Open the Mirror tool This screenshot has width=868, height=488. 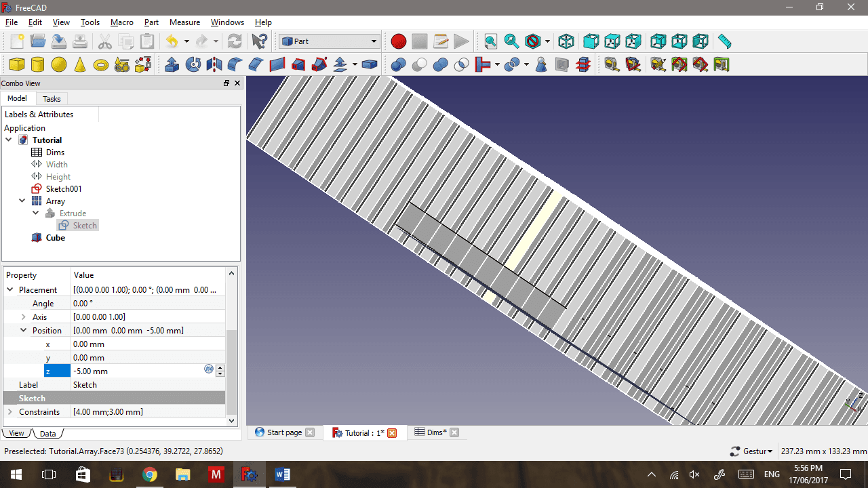pyautogui.click(x=214, y=64)
